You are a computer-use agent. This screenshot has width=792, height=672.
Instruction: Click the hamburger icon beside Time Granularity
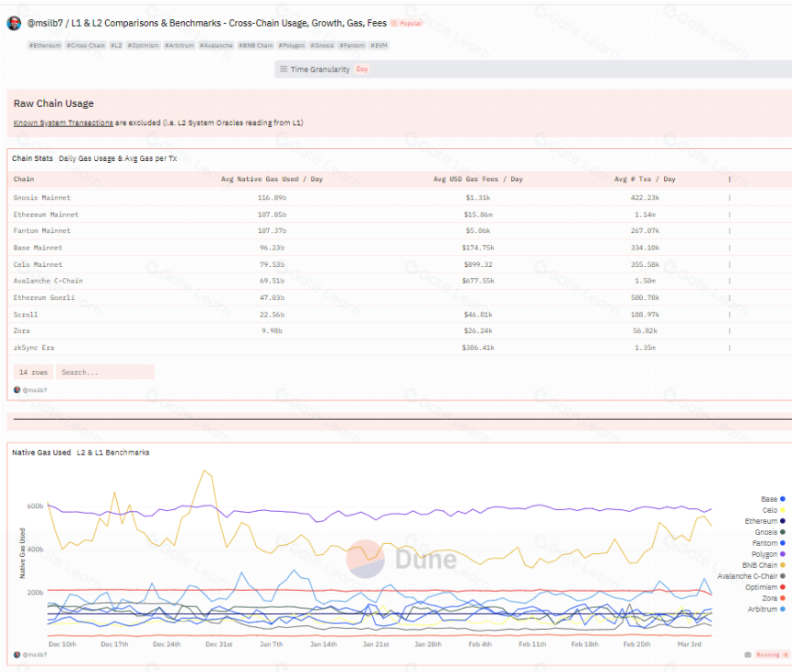coord(284,69)
